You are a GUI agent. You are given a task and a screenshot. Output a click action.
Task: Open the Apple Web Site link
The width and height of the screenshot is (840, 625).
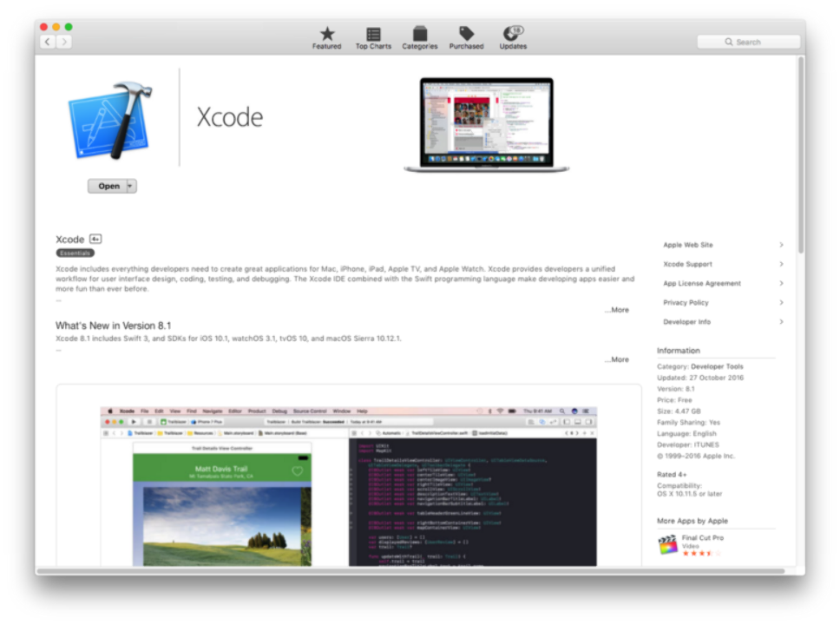click(688, 245)
